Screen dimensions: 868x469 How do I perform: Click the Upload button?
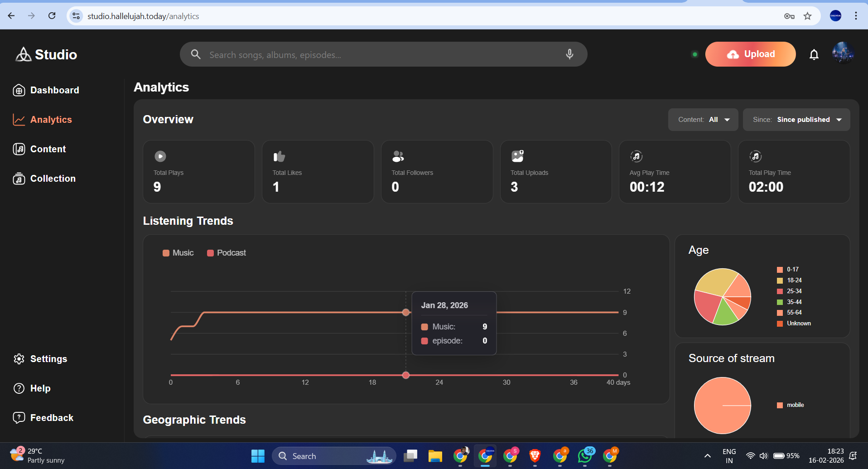pyautogui.click(x=750, y=54)
